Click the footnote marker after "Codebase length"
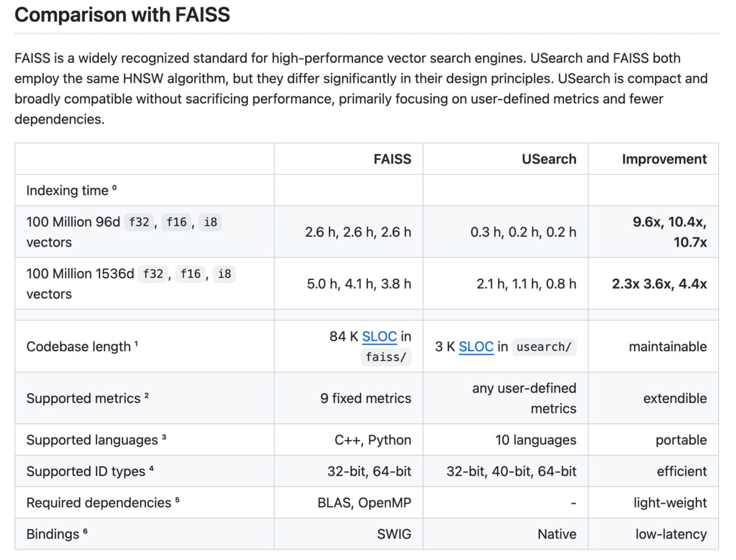This screenshot has height=560, width=736. (136, 344)
